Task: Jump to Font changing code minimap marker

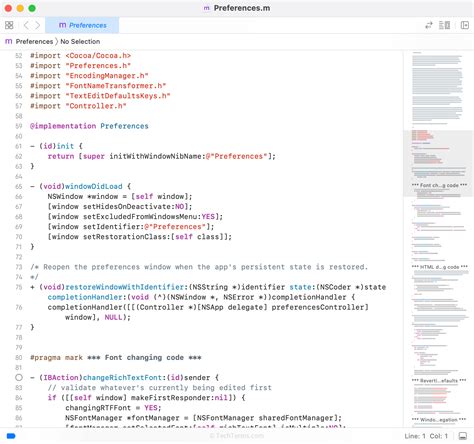Action: tap(439, 185)
